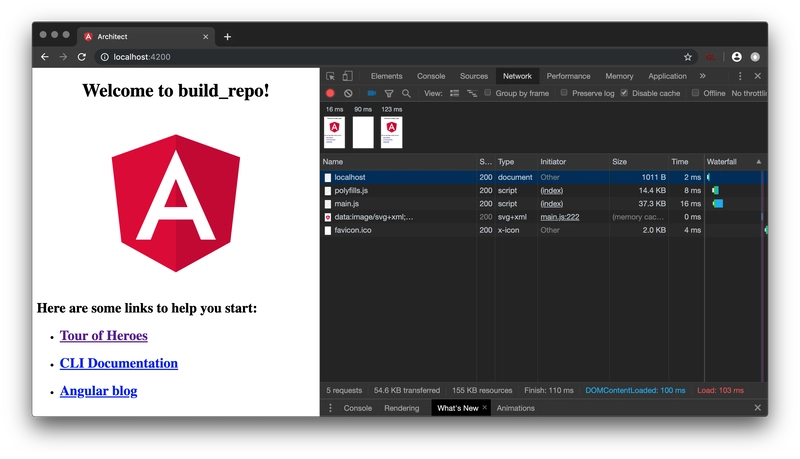800x459 pixels.
Task: Open the drawer Console tab
Action: pyautogui.click(x=358, y=408)
